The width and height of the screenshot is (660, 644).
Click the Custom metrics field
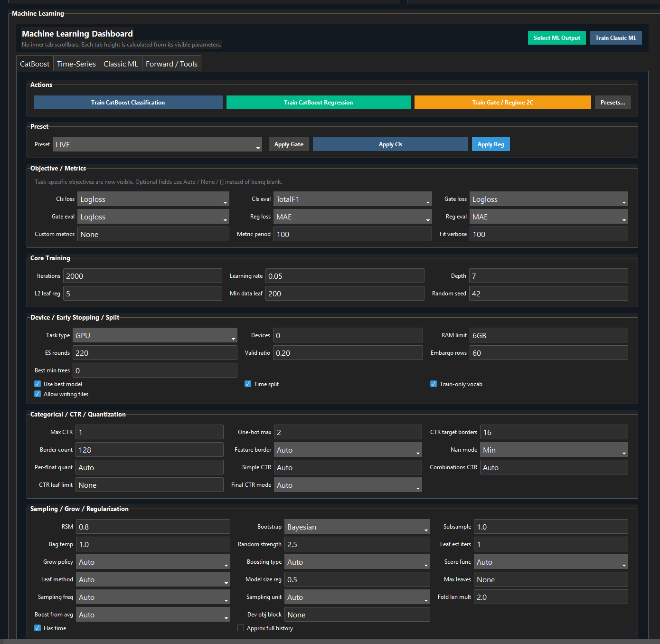coord(153,234)
